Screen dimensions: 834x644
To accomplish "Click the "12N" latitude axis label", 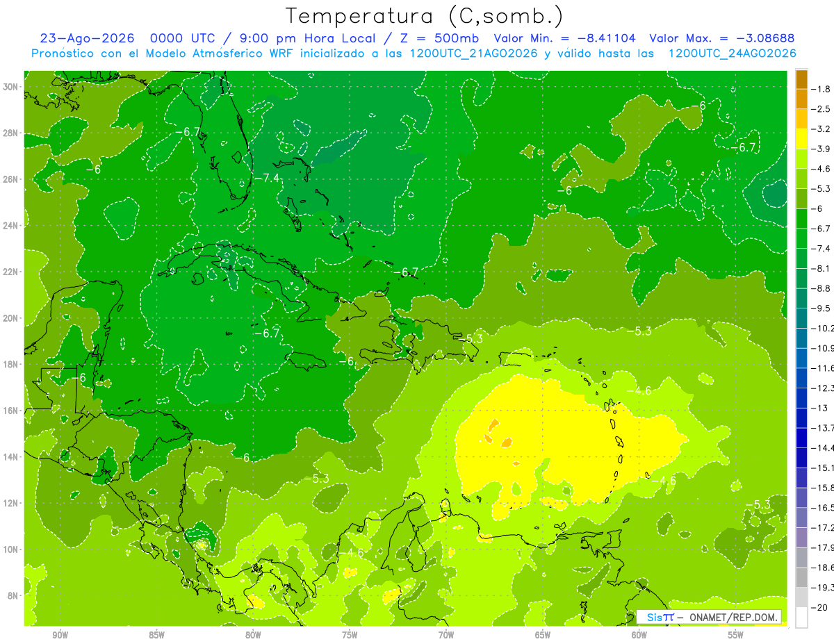I will pyautogui.click(x=11, y=503).
